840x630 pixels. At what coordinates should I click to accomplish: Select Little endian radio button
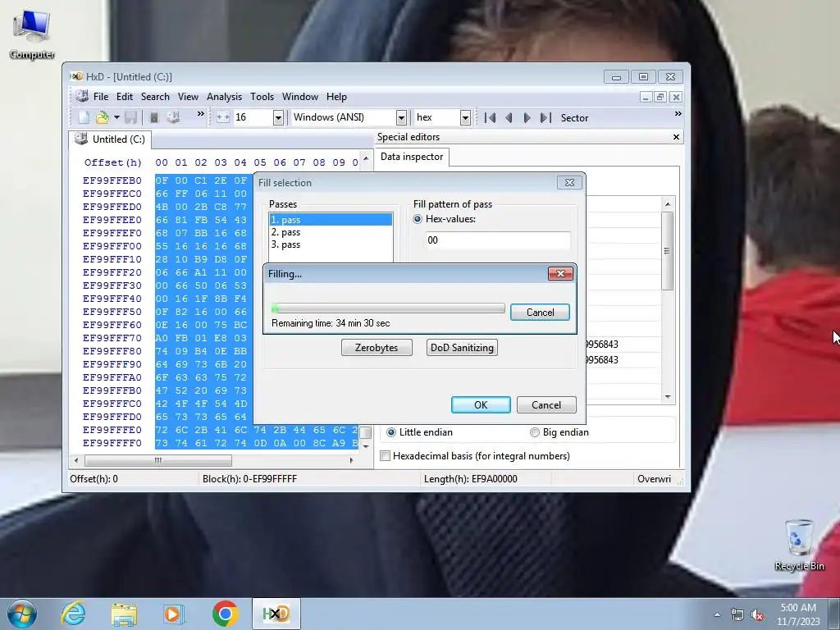pyautogui.click(x=391, y=432)
